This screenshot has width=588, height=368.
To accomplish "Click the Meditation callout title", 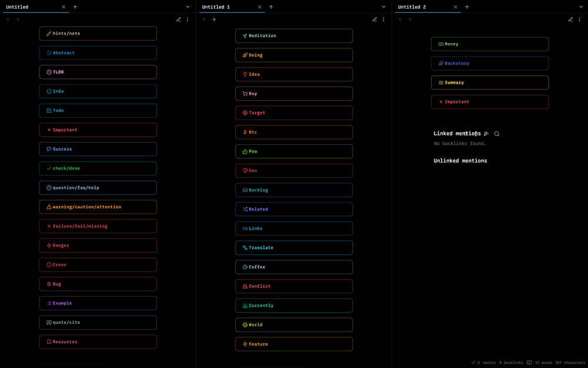I will point(262,36).
